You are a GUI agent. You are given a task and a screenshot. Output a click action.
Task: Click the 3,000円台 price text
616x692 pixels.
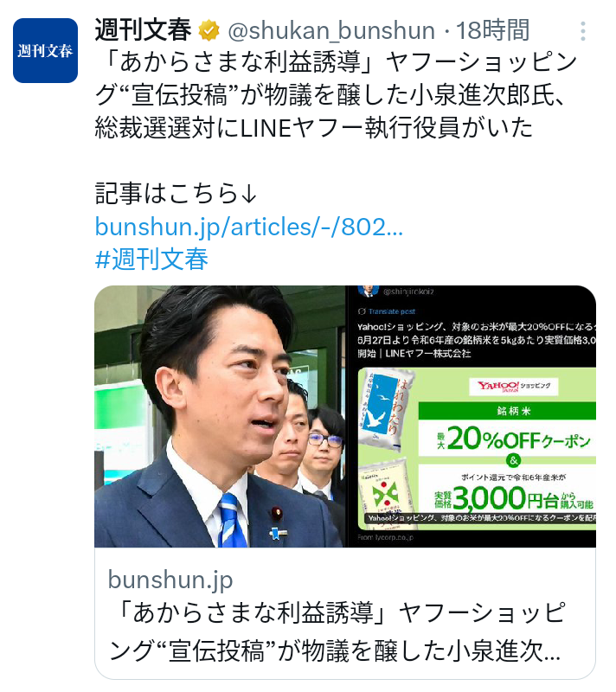click(x=514, y=499)
